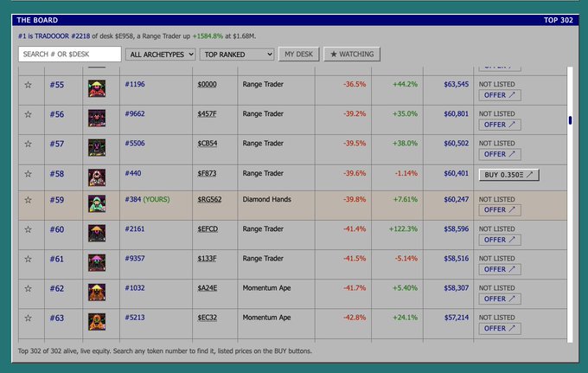Open desk link $EFCD
The width and height of the screenshot is (588, 373).
tap(208, 228)
